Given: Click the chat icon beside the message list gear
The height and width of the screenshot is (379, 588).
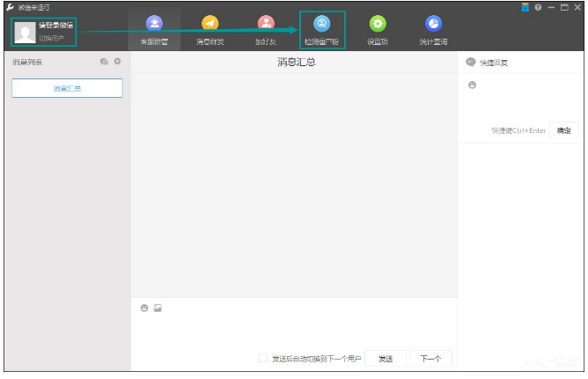Looking at the screenshot, I should tap(104, 62).
